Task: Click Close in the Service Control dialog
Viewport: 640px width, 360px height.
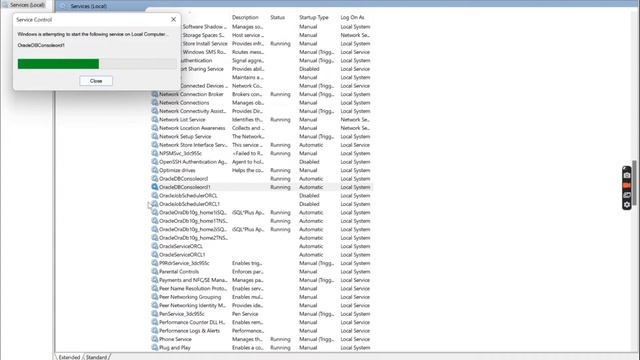Action: pyautogui.click(x=96, y=81)
